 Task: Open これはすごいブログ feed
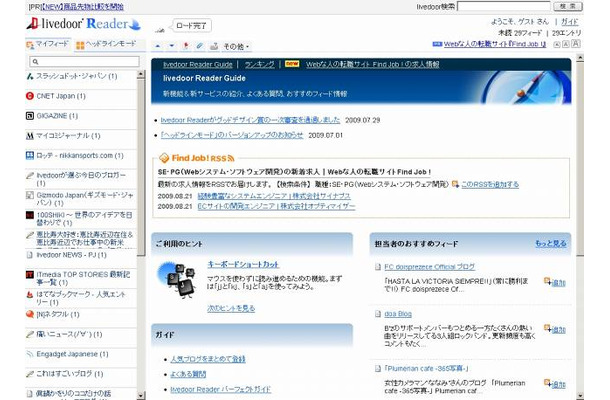pyautogui.click(x=70, y=374)
